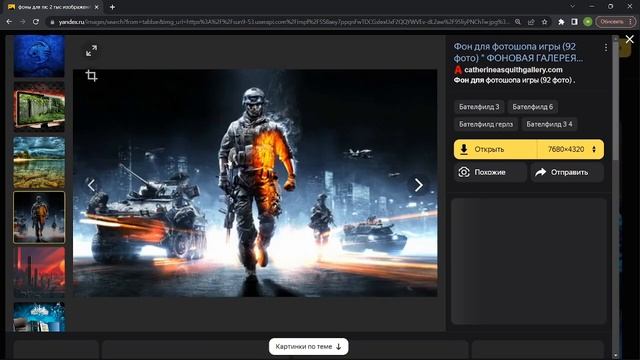Open a new browser tab with the plus icon
Image resolution: width=640 pixels, height=360 pixels.
coord(112,7)
